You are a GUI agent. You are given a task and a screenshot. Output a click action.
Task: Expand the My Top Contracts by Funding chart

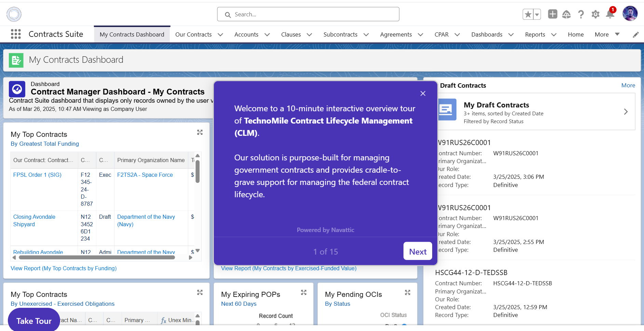coord(200,132)
